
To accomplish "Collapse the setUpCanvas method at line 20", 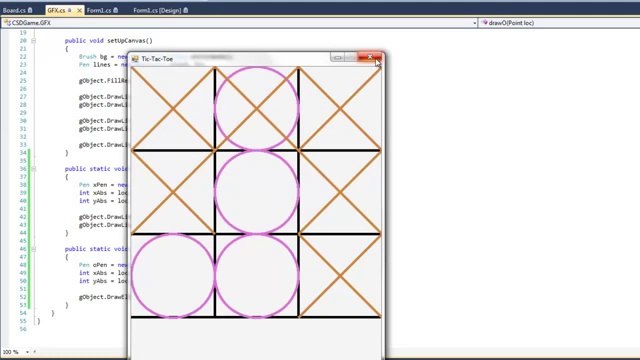I will (x=33, y=41).
